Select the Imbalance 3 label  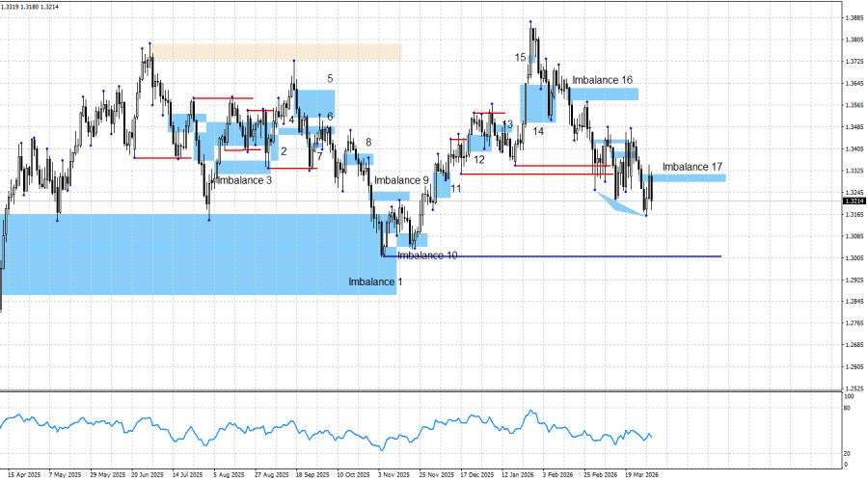(x=245, y=180)
